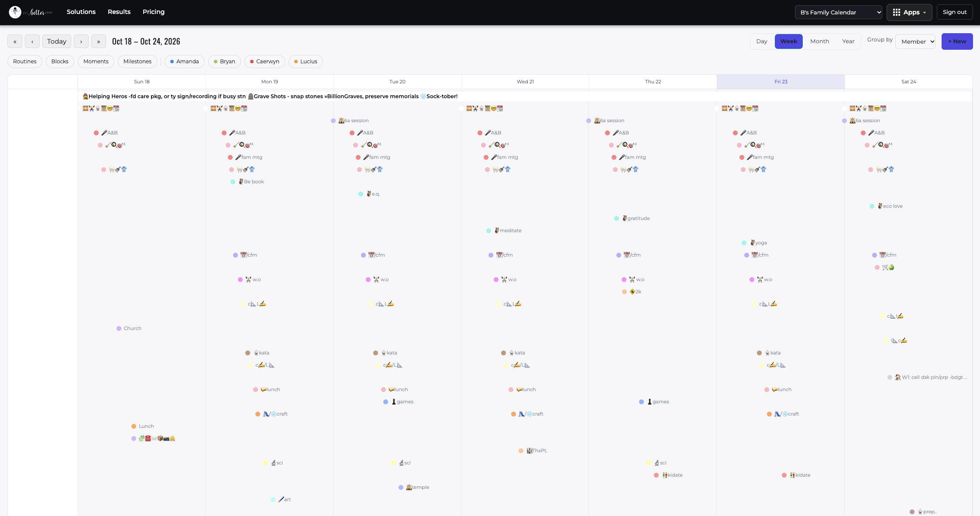Image resolution: width=980 pixels, height=516 pixels.
Task: Toggle the Bryan member filter
Action: pyautogui.click(x=225, y=62)
